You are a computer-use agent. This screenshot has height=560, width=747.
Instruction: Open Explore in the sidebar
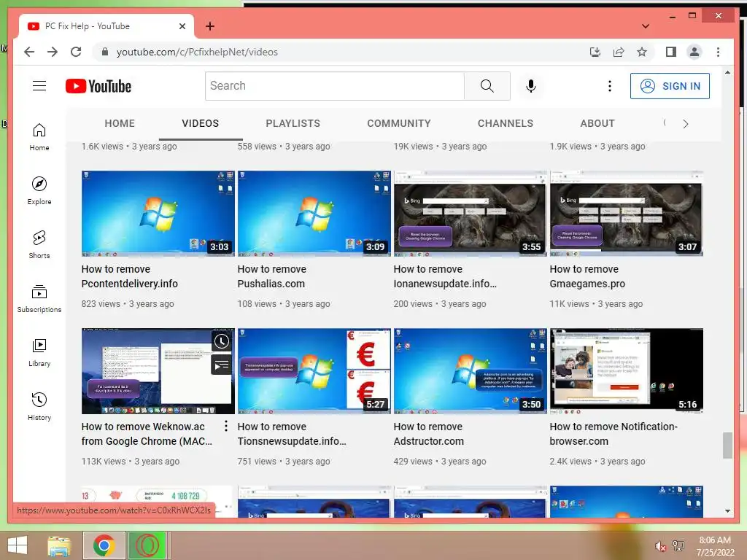click(39, 190)
